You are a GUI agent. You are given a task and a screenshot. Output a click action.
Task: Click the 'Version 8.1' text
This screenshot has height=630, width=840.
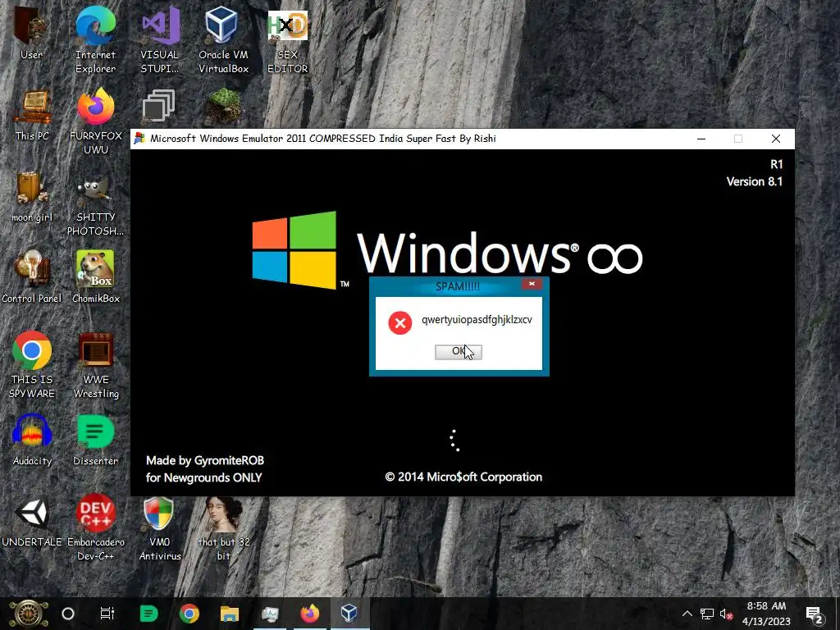[x=755, y=181]
